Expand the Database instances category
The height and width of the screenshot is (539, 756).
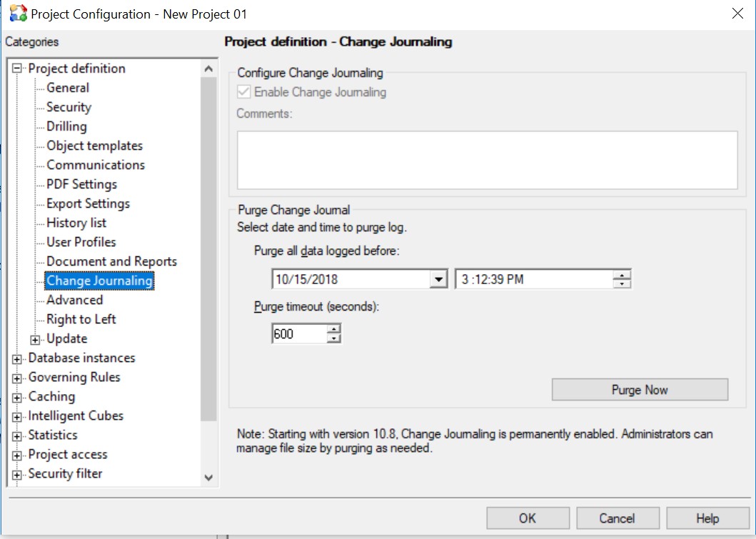[x=17, y=358]
